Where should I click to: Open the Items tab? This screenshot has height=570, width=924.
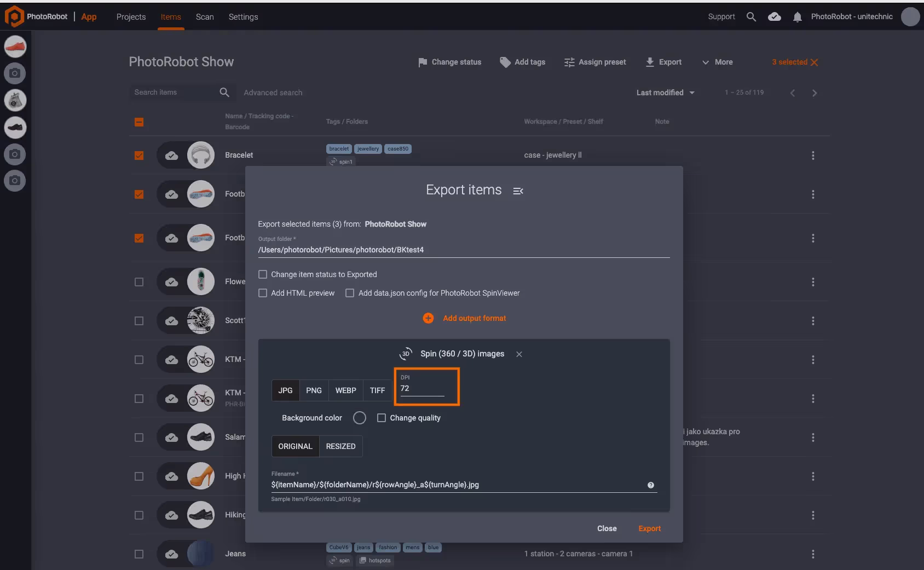click(x=171, y=17)
